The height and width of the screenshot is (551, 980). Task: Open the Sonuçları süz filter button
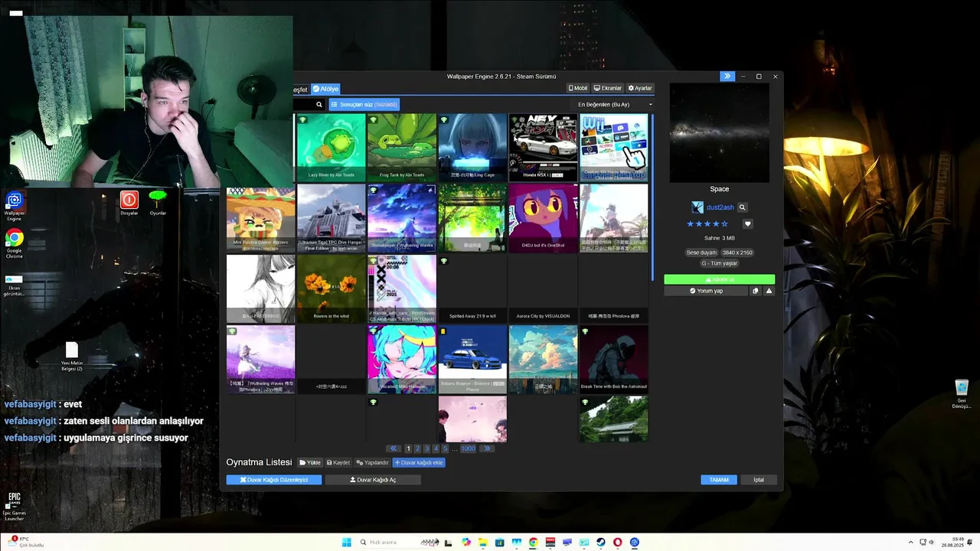[x=364, y=104]
